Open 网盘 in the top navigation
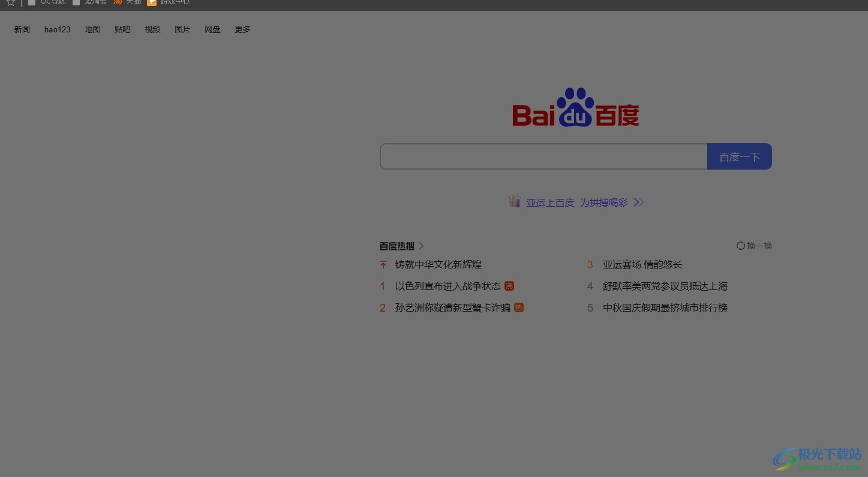Image resolution: width=868 pixels, height=477 pixels. click(212, 29)
